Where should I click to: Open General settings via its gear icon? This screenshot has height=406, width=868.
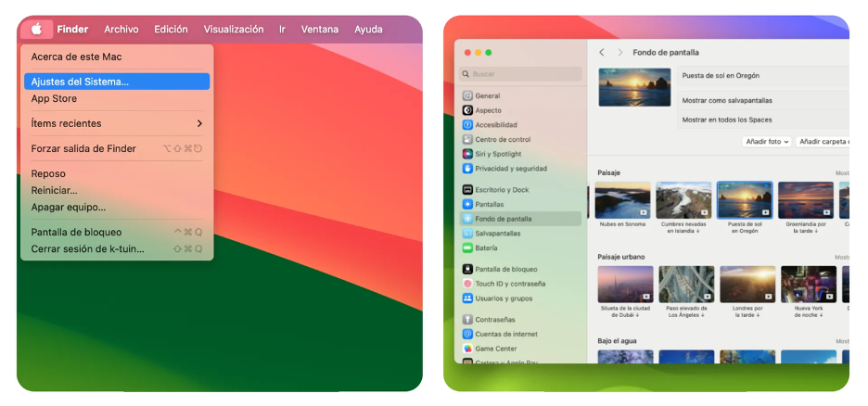[467, 95]
